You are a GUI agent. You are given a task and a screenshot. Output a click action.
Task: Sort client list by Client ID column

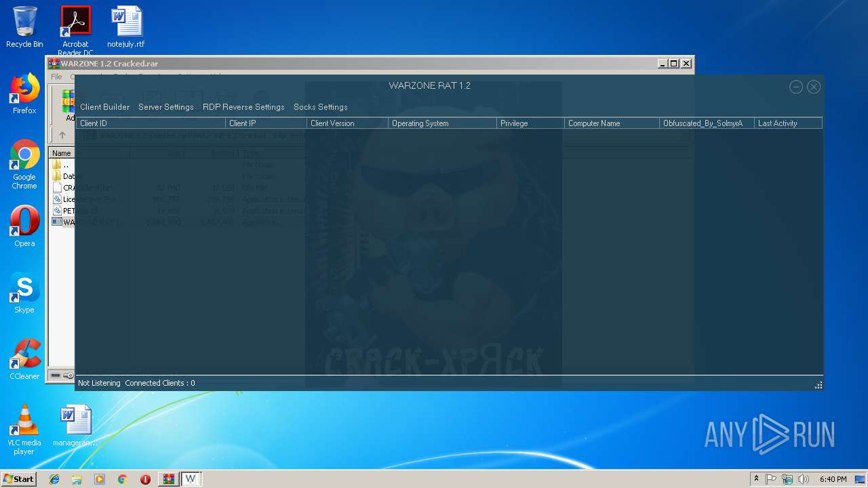click(151, 123)
